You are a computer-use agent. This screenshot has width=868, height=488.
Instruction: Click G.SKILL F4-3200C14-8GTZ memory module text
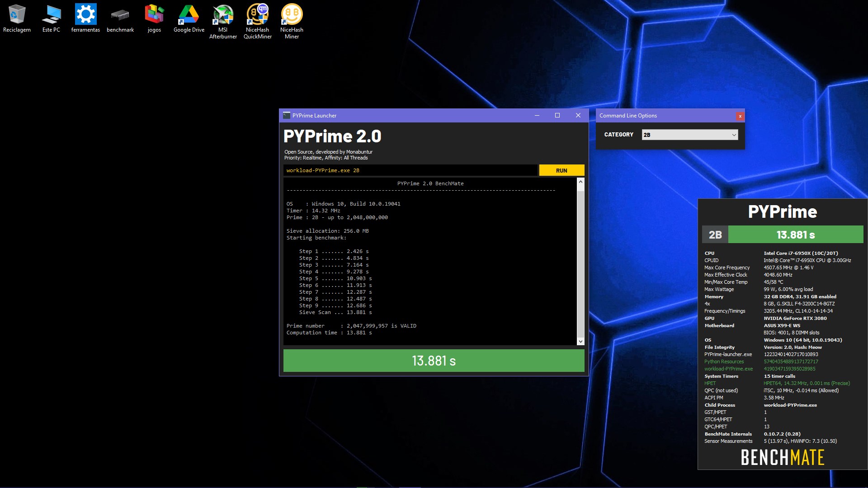tap(799, 304)
